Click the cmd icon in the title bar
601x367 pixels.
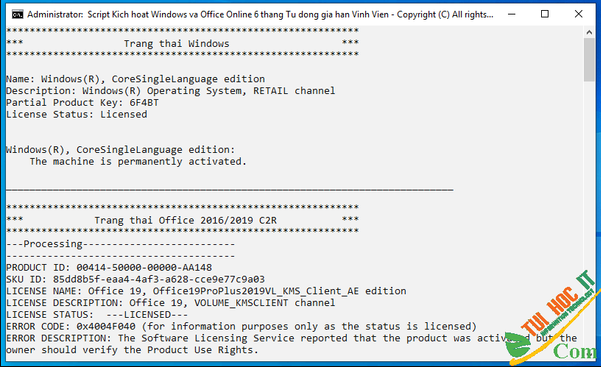pos(17,15)
